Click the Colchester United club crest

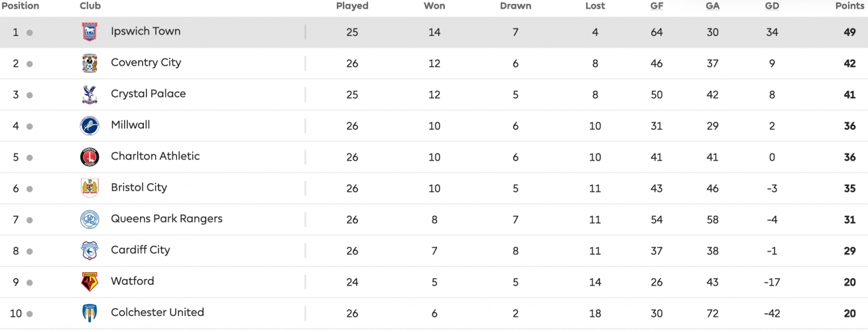coord(90,313)
